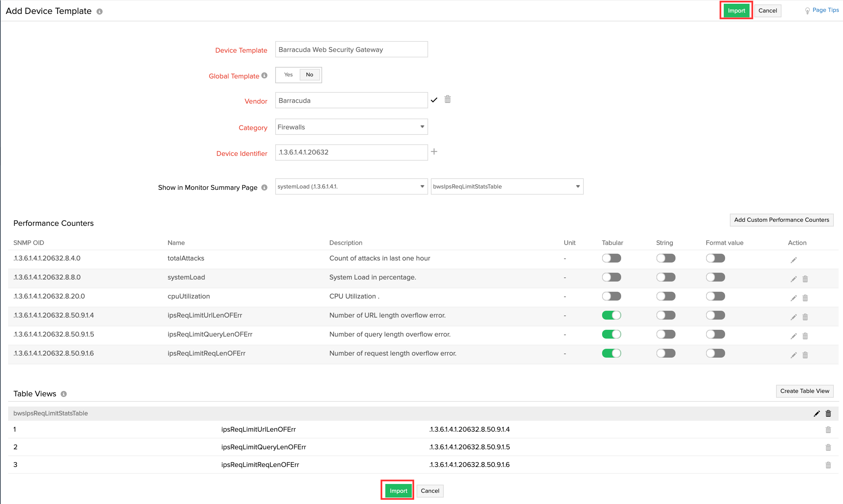Enable String for the totalAttacks counter
The width and height of the screenshot is (843, 504).
click(x=666, y=258)
